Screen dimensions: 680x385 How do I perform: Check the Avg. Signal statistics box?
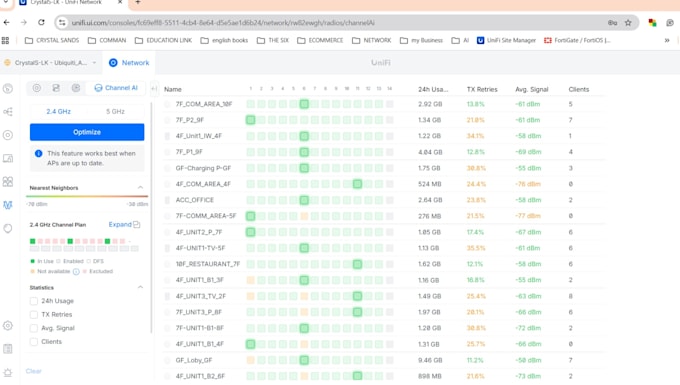click(34, 328)
